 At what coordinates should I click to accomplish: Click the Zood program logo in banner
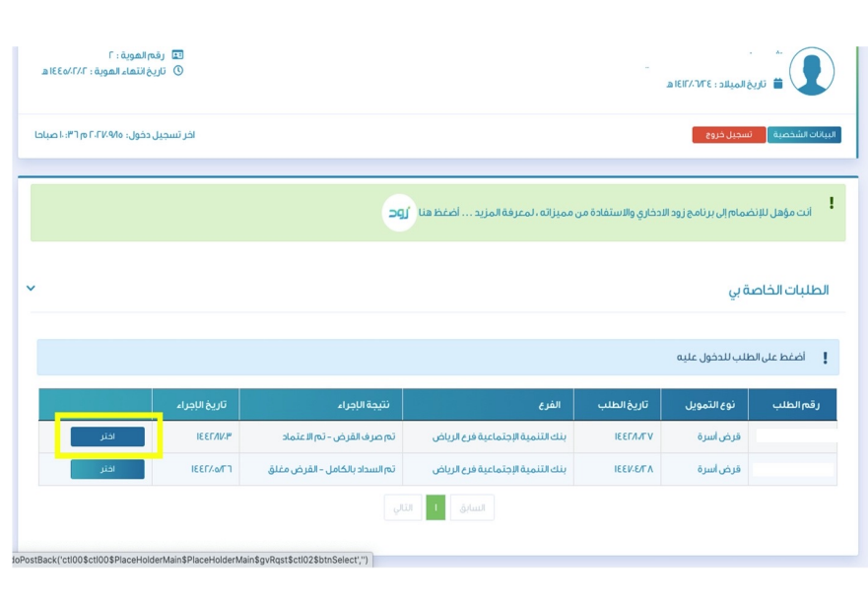click(x=399, y=213)
